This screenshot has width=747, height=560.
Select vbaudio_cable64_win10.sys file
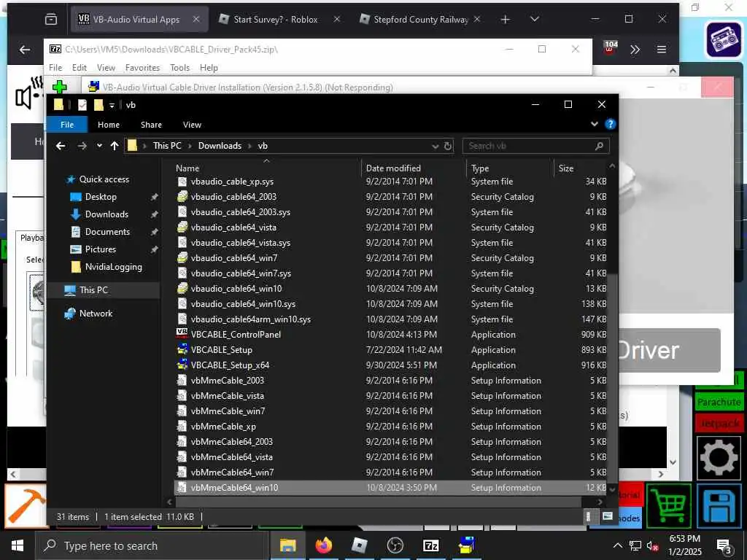coord(243,304)
